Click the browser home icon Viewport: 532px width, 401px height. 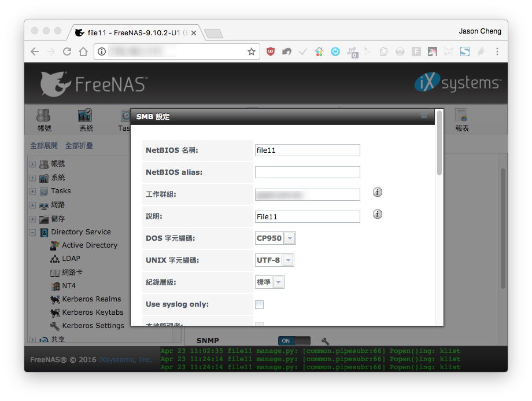click(x=83, y=51)
